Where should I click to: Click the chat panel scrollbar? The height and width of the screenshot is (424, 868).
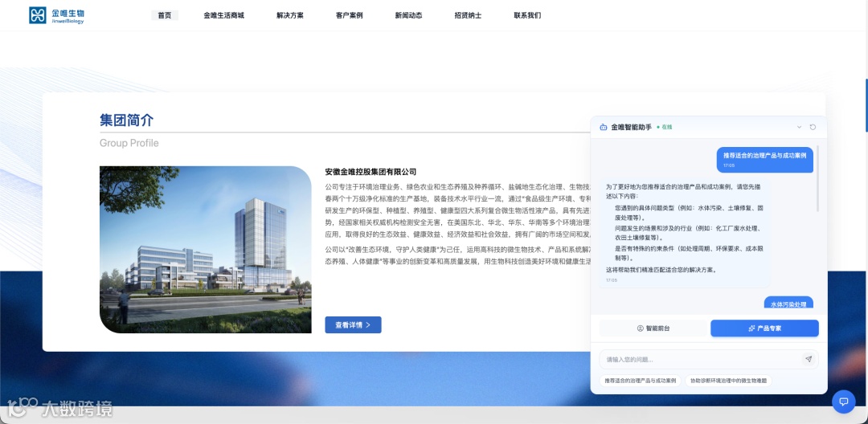point(817,178)
